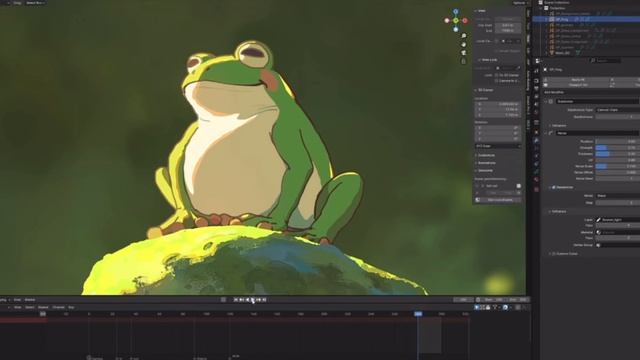This screenshot has height=360, width=640.
Task: Open timeline Key menu
Action: click(71, 307)
